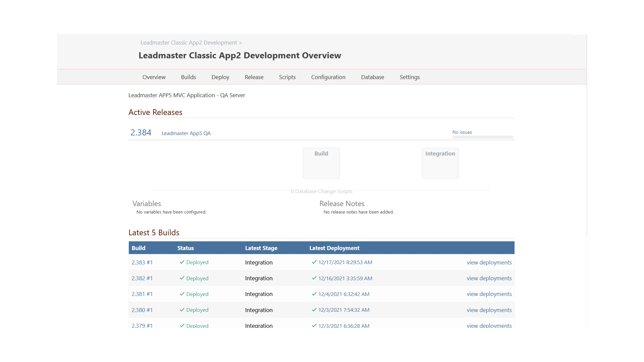The image size is (644, 362).
Task: Click 0 Database Change Scripts text
Action: coord(322,191)
